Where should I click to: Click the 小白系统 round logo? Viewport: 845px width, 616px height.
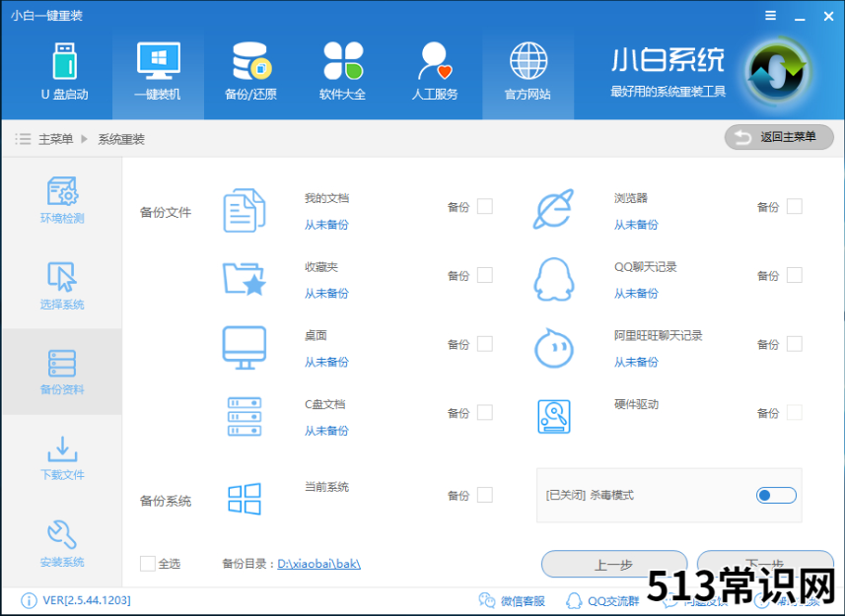pyautogui.click(x=778, y=71)
